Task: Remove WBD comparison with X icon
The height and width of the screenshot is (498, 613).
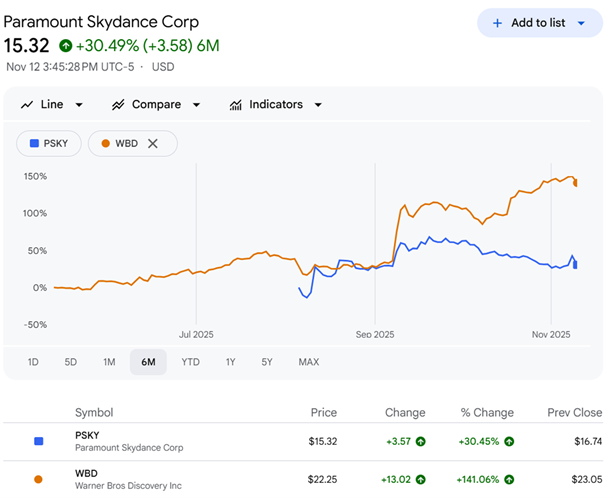Action: (153, 143)
